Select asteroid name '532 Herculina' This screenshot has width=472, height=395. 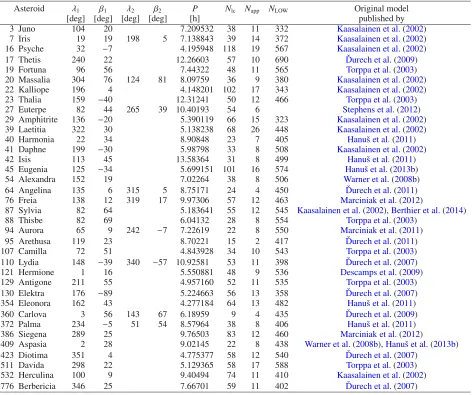(x=27, y=376)
